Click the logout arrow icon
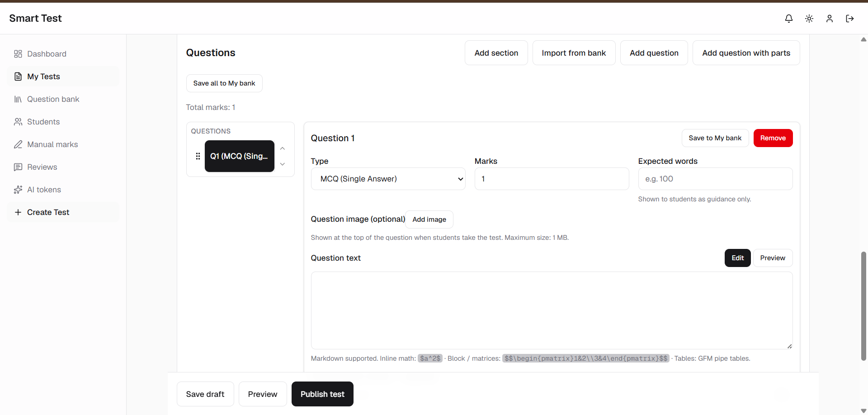The image size is (868, 415). (849, 19)
